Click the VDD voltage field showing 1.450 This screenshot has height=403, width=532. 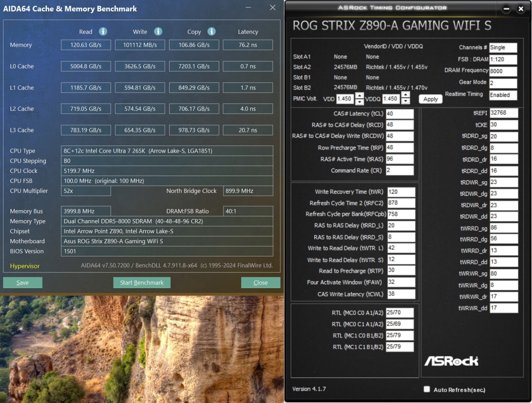coord(345,99)
